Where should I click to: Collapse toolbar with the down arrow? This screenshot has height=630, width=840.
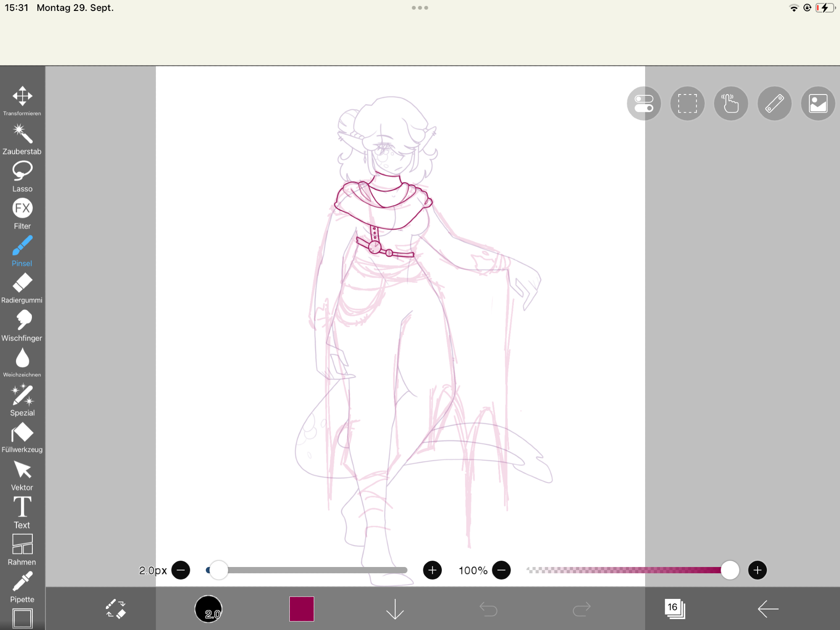click(395, 609)
